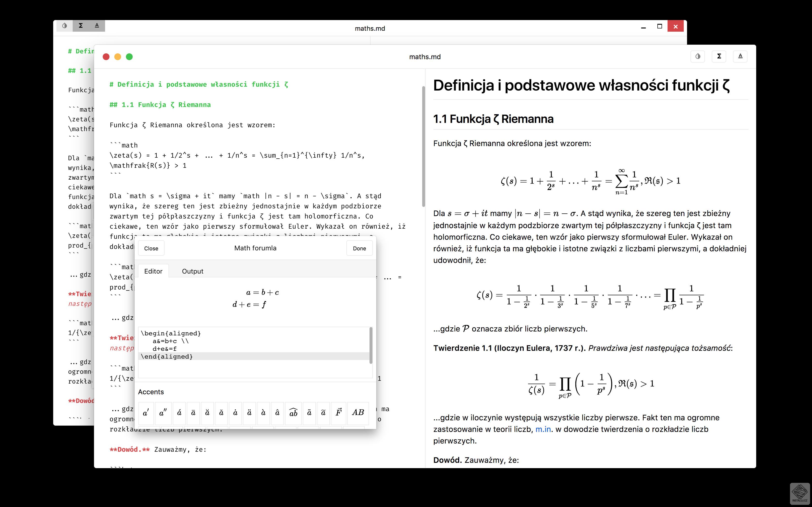Toggle the tilde accent ã

click(309, 413)
